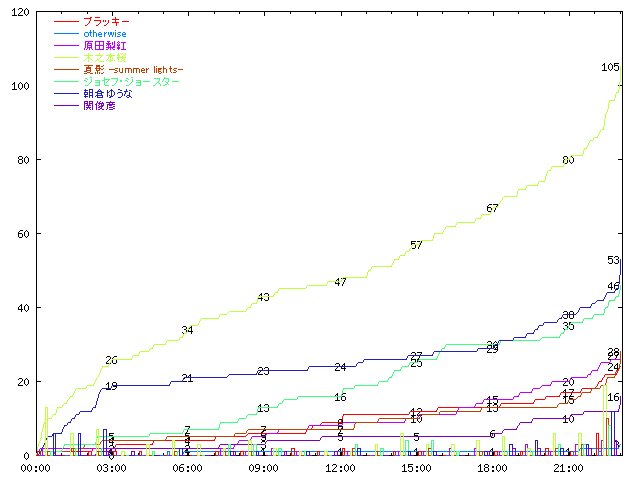Image resolution: width=640 pixels, height=480 pixels.
Task: Click the red line swatch beside ブラッキー
Action: pos(66,21)
